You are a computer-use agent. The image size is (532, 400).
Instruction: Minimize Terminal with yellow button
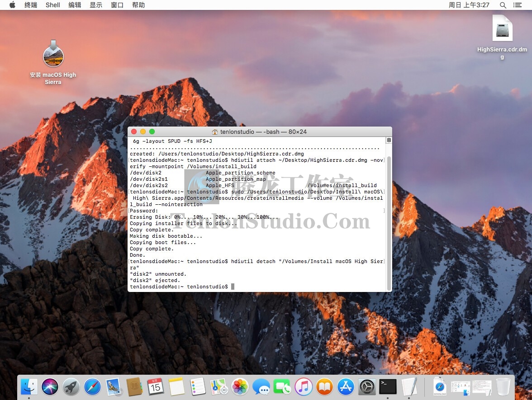click(x=143, y=132)
